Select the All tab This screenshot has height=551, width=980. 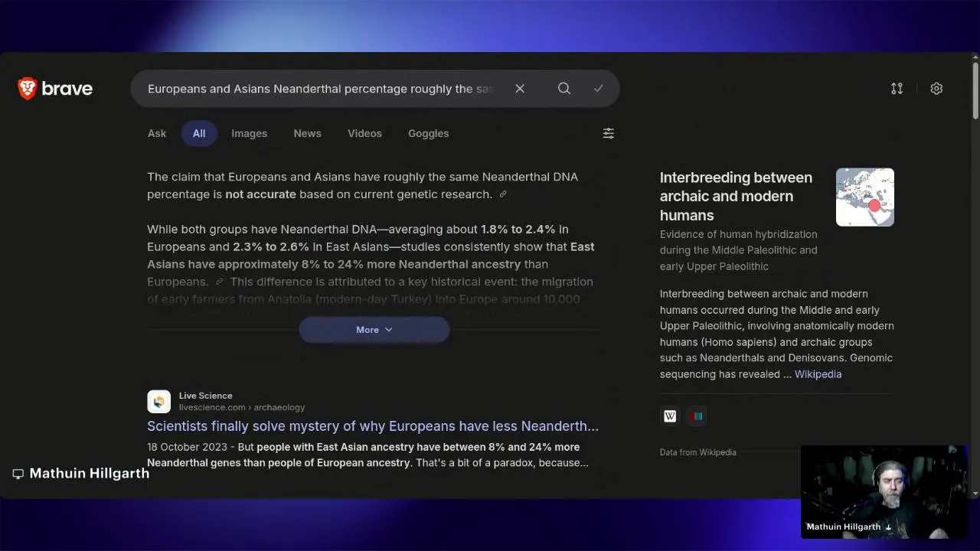(199, 133)
